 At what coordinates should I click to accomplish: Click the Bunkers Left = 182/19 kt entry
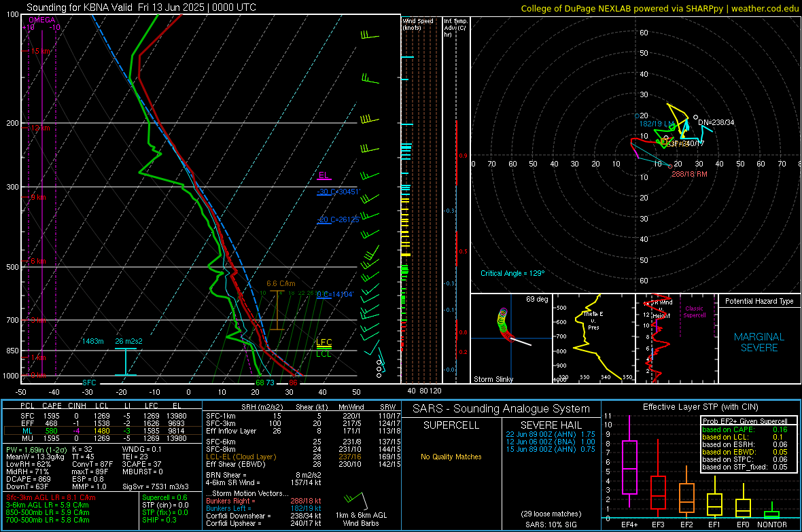click(264, 508)
